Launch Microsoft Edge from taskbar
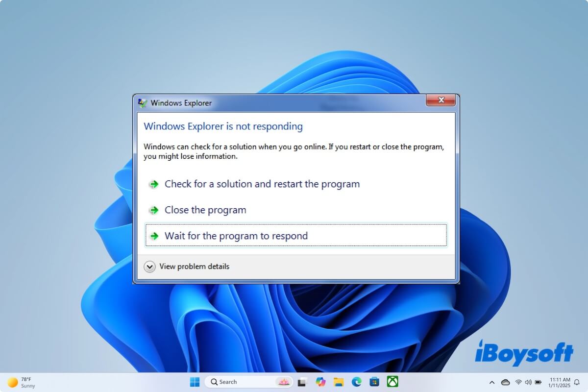Viewport: 588px width, 392px height. tap(357, 382)
